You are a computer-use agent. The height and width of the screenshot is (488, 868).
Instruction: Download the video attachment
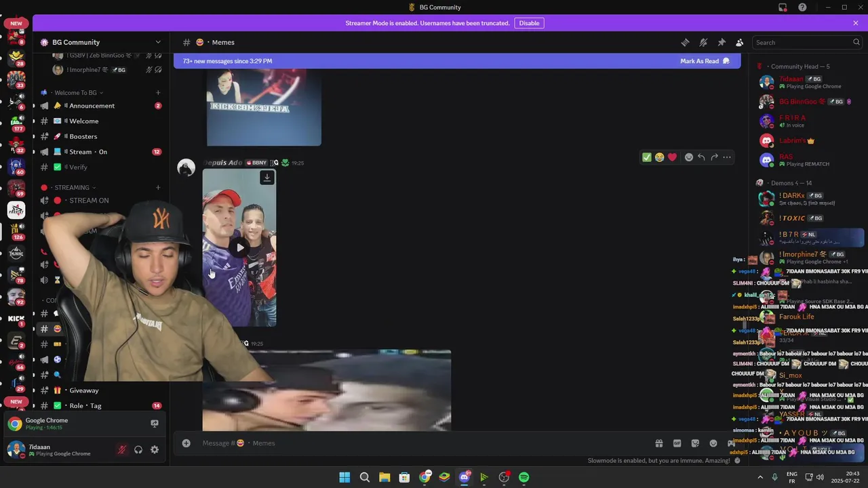click(x=267, y=178)
